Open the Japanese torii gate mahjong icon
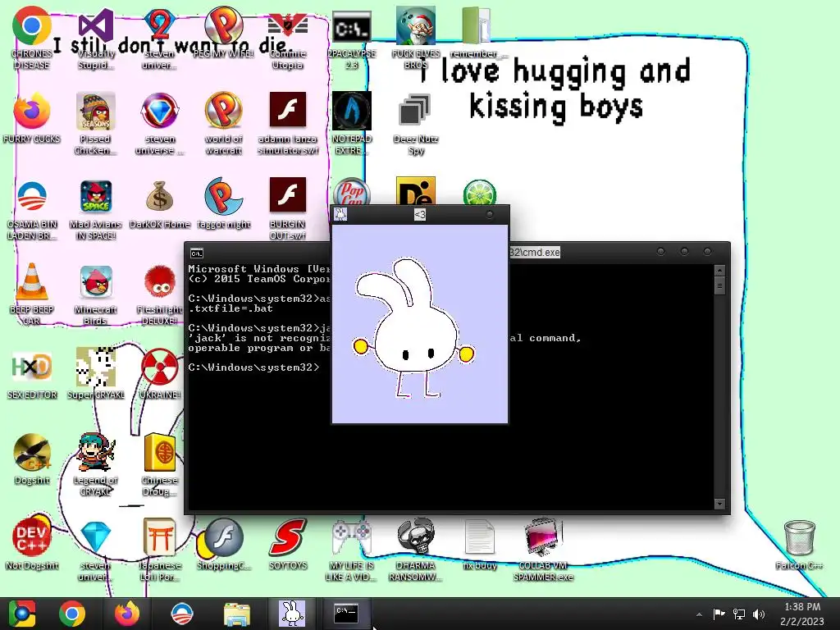This screenshot has height=630, width=840. [160, 537]
